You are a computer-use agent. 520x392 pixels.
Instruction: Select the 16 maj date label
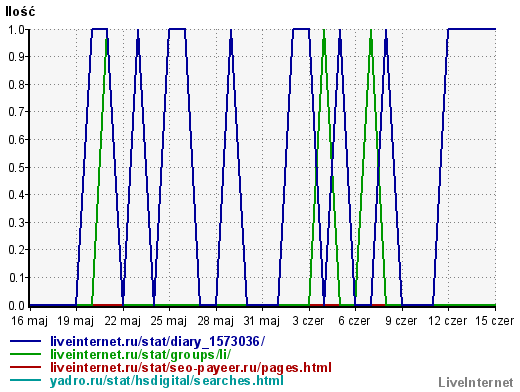pyautogui.click(x=29, y=321)
